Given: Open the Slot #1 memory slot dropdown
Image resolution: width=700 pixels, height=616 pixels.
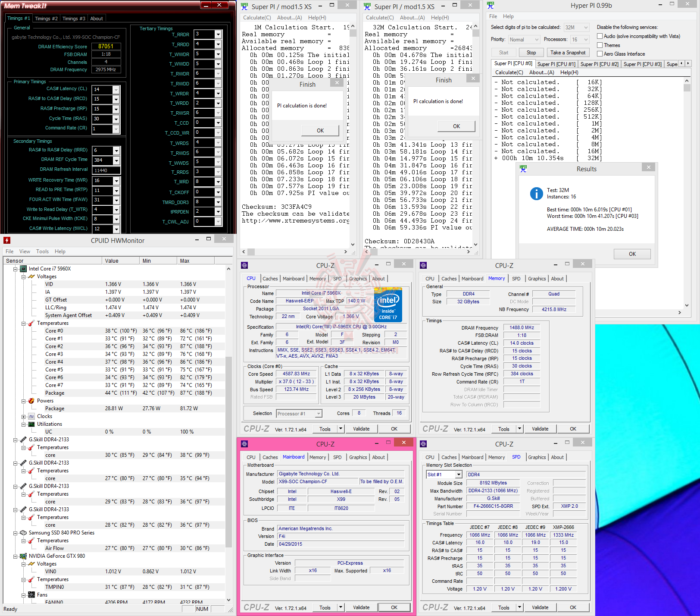Looking at the screenshot, I should coord(459,475).
